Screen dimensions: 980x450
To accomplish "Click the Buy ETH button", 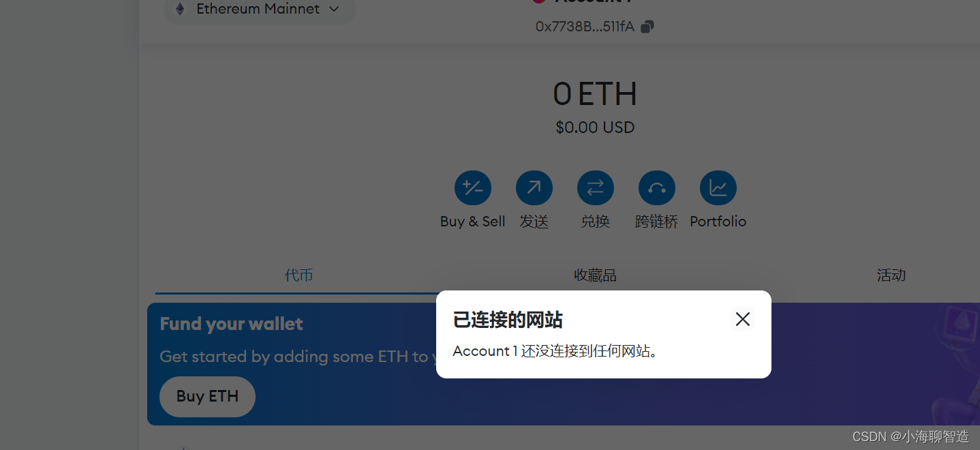I will click(x=207, y=396).
